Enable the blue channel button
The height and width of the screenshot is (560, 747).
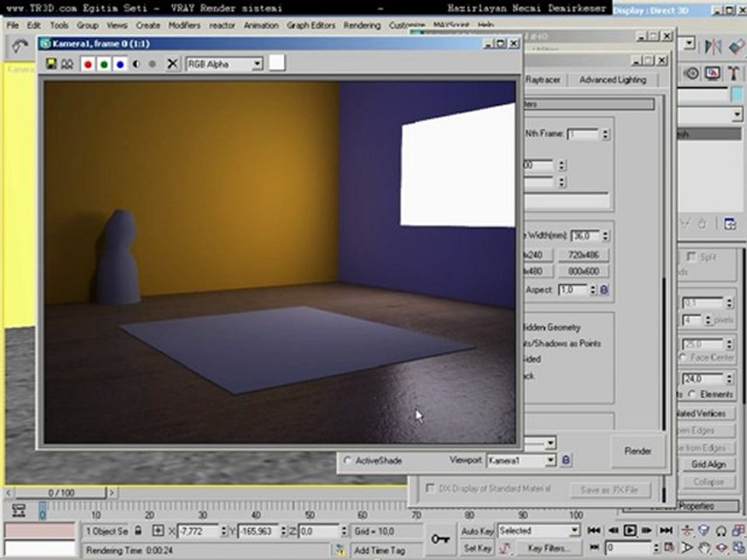(120, 64)
